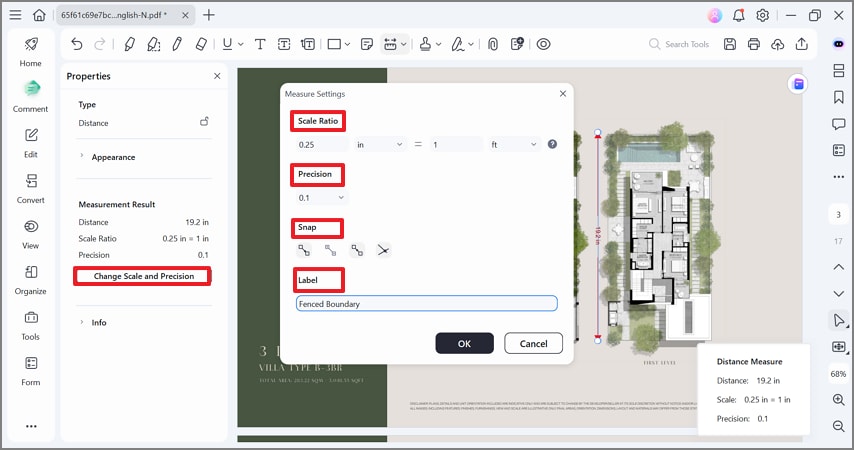Open the Stamp dropdown arrow
Image resolution: width=854 pixels, height=450 pixels.
click(x=438, y=44)
